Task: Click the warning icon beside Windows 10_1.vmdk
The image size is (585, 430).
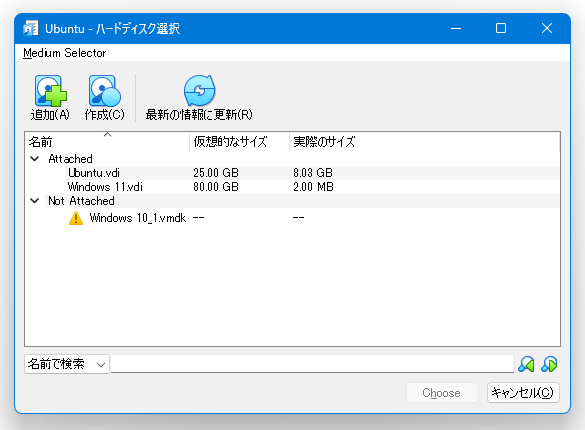Action: click(x=76, y=218)
